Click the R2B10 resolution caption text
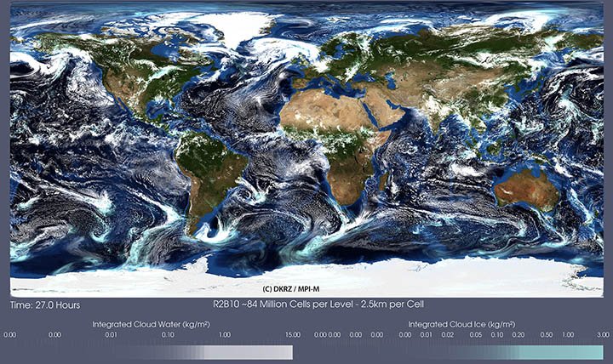The width and height of the screenshot is (613, 364). coord(315,304)
